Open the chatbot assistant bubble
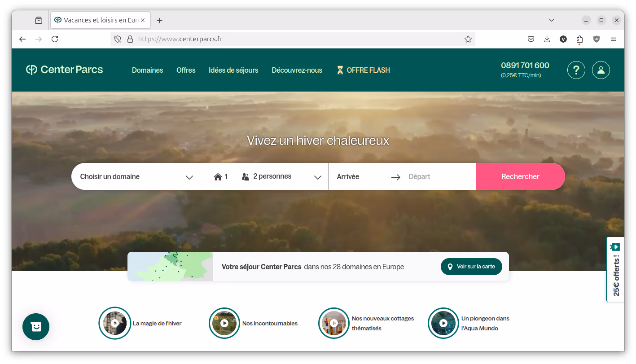636x364 pixels. 36,327
